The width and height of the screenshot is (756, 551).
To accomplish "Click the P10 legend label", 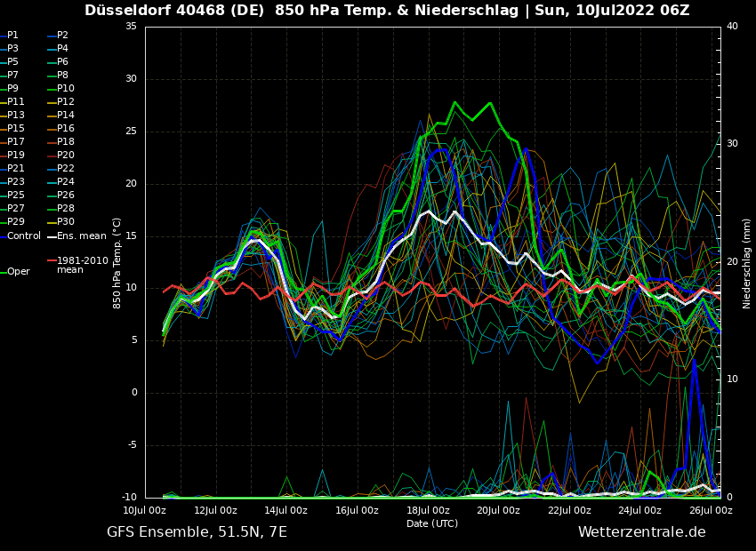I will (65, 89).
